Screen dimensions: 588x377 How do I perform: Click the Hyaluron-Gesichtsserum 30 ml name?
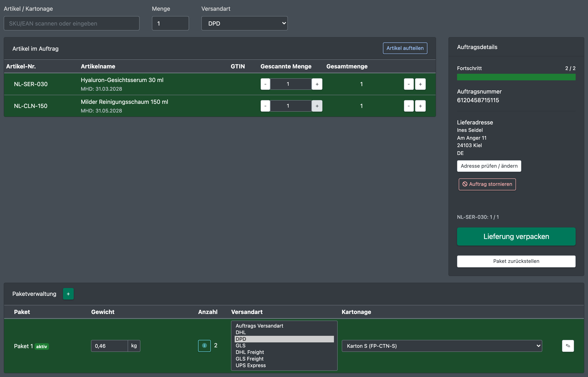pyautogui.click(x=122, y=80)
